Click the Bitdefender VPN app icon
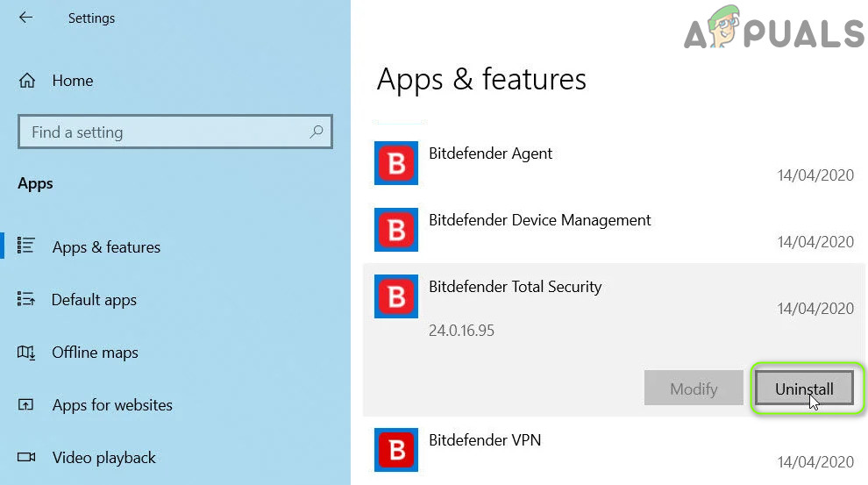868x485 pixels. [396, 450]
